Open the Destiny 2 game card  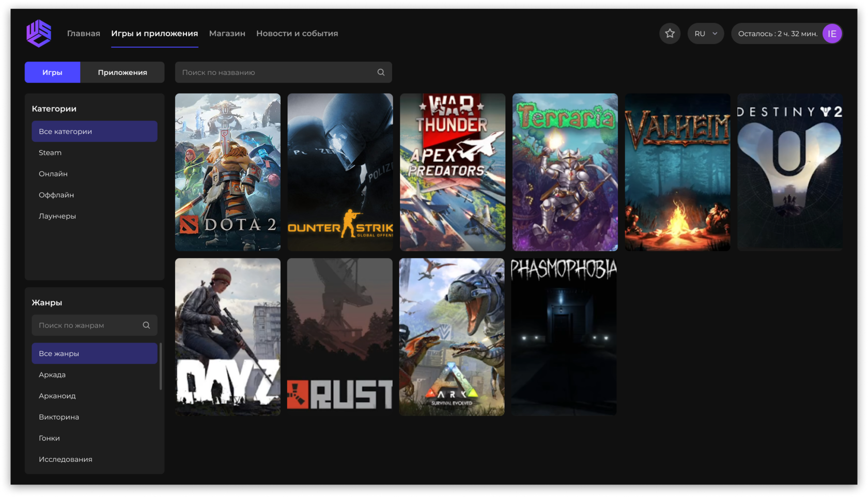790,172
